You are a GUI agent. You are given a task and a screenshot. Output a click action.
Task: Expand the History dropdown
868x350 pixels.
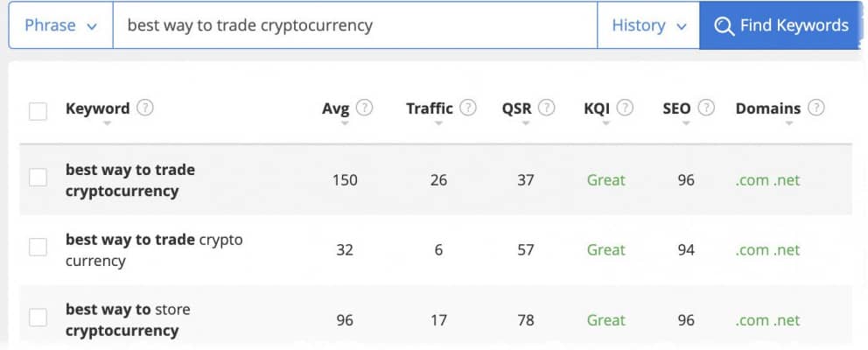tap(648, 25)
